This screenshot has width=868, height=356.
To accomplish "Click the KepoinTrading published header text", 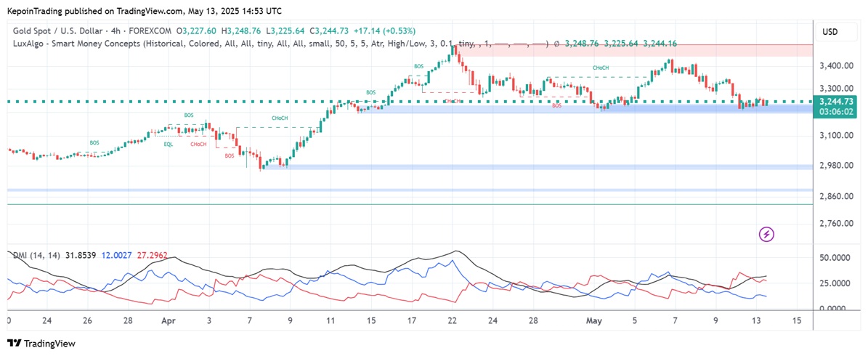I will [145, 11].
